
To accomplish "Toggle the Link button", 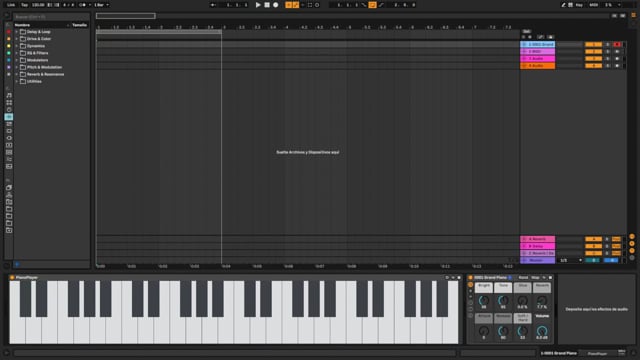I will (x=11, y=5).
